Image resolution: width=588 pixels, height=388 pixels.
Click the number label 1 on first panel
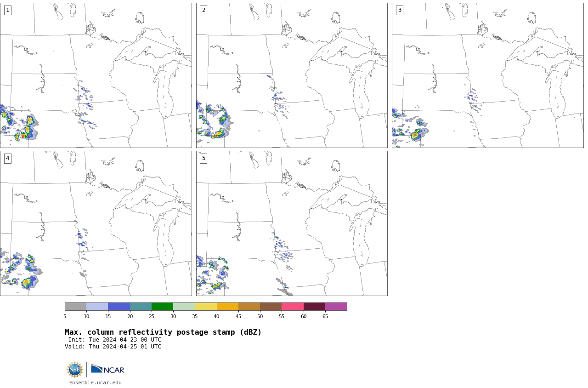tap(7, 10)
